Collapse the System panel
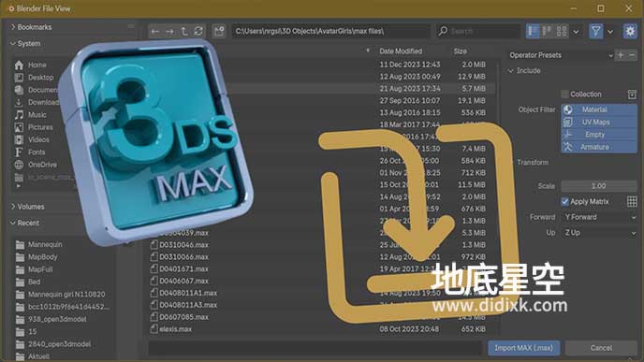This screenshot has width=644, height=362. [x=26, y=44]
